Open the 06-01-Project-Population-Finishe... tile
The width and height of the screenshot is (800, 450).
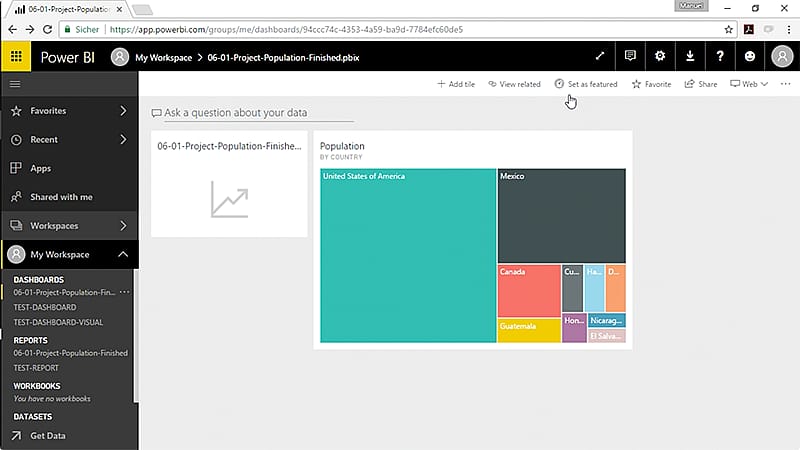(229, 184)
